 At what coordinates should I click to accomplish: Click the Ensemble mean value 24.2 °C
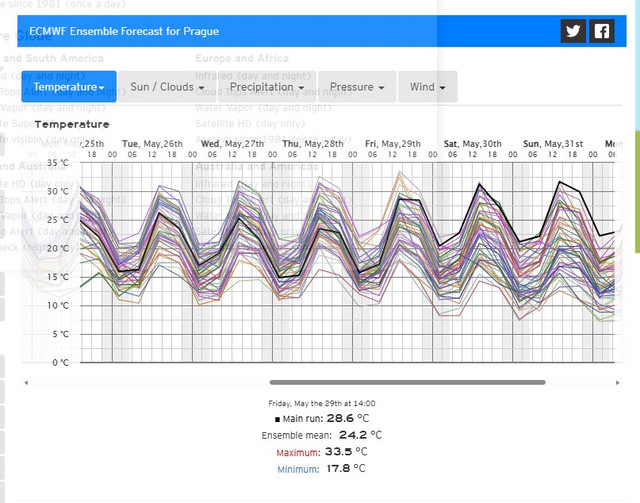360,435
